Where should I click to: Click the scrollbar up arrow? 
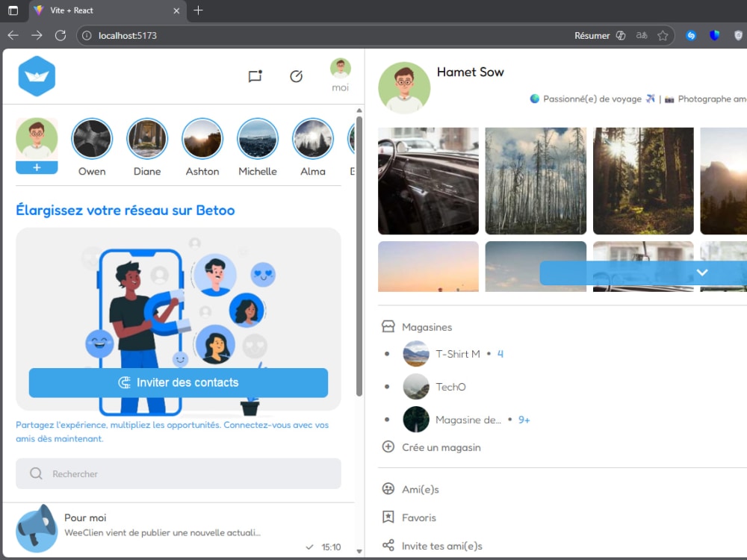tap(359, 111)
